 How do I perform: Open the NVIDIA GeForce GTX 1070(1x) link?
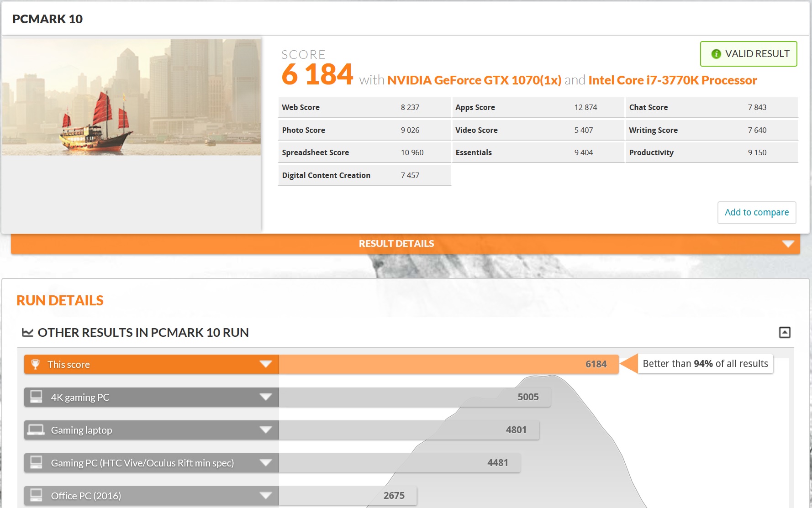[474, 80]
